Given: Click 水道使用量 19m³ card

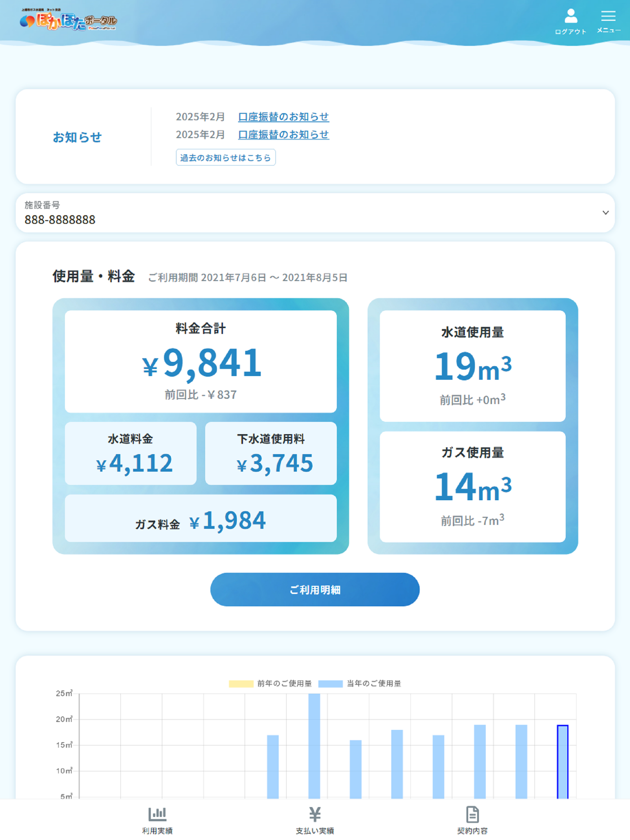Looking at the screenshot, I should tap(472, 366).
